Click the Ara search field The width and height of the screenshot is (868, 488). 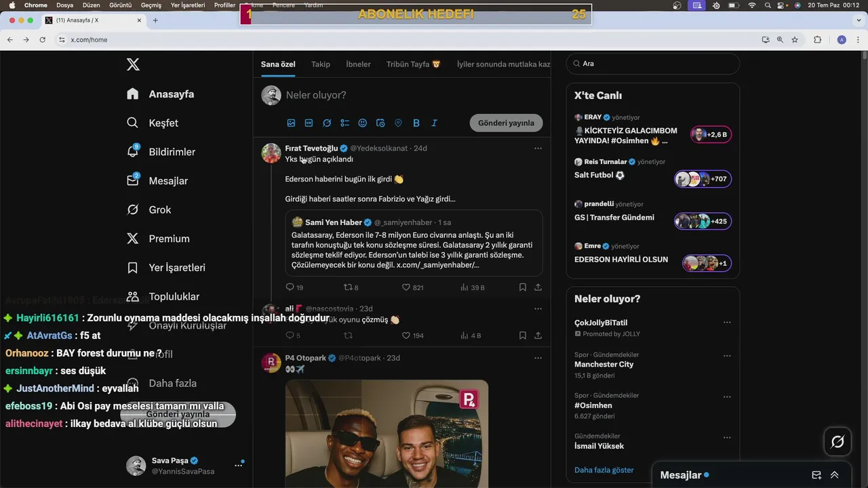pos(652,64)
